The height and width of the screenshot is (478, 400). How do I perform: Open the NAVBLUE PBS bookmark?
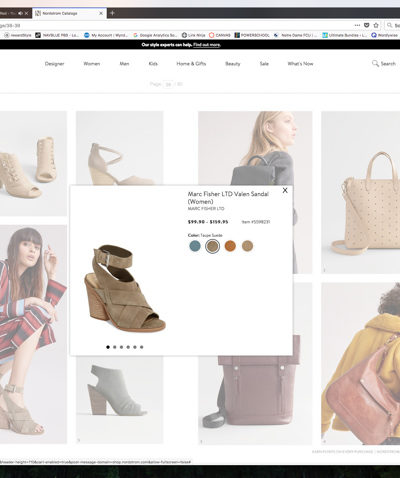tap(57, 35)
